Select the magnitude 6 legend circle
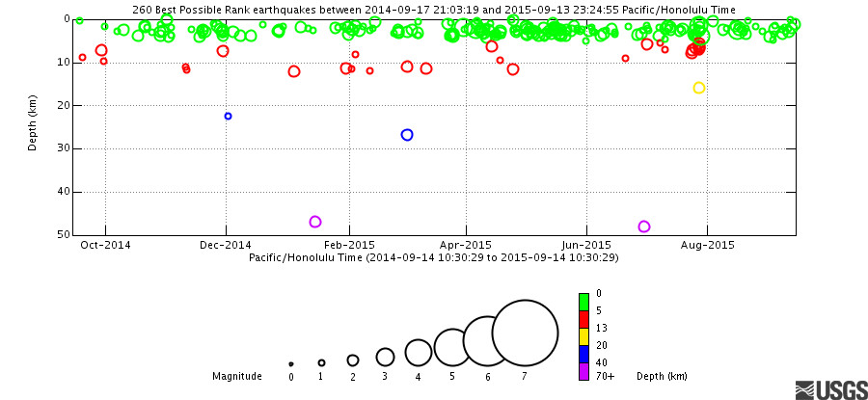 coord(487,341)
